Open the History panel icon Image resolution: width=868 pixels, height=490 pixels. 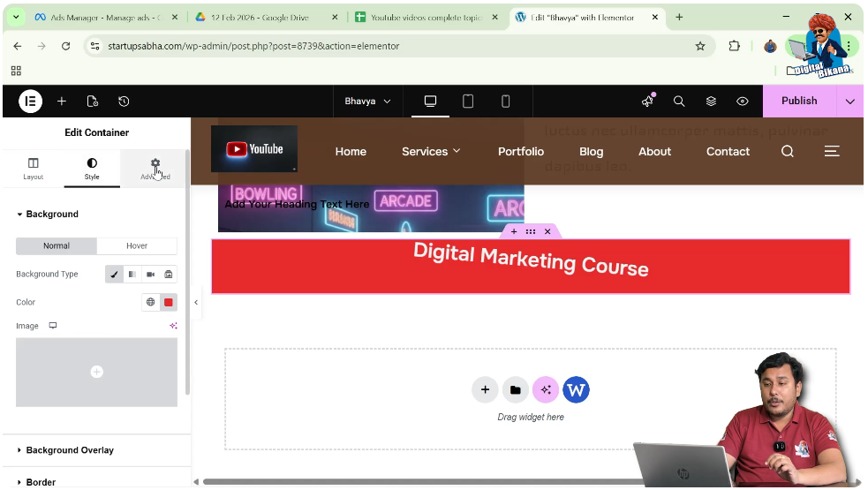124,102
